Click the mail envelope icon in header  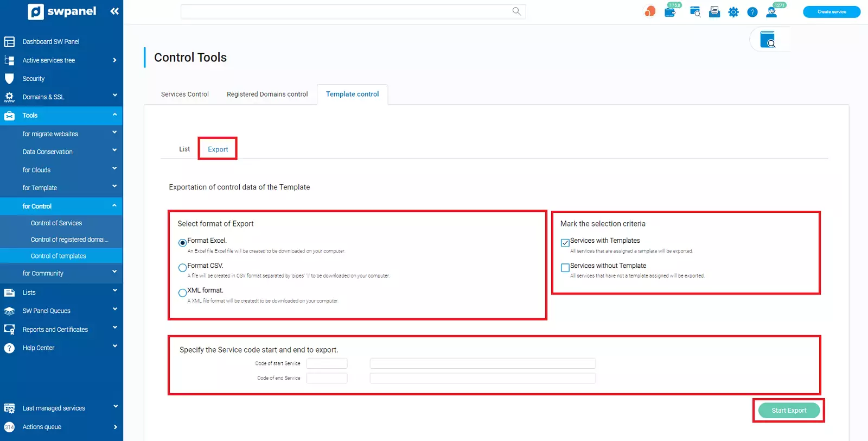pos(714,12)
